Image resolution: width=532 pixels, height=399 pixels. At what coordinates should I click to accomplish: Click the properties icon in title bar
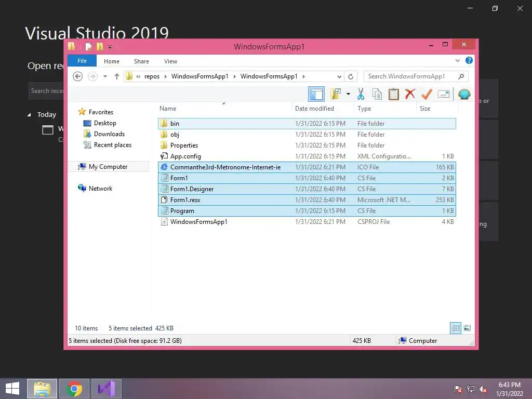click(x=88, y=46)
